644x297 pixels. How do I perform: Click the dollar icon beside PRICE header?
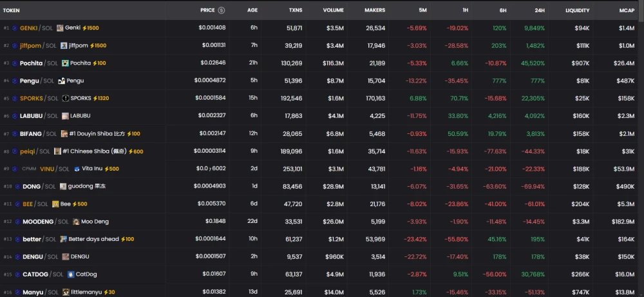point(222,10)
